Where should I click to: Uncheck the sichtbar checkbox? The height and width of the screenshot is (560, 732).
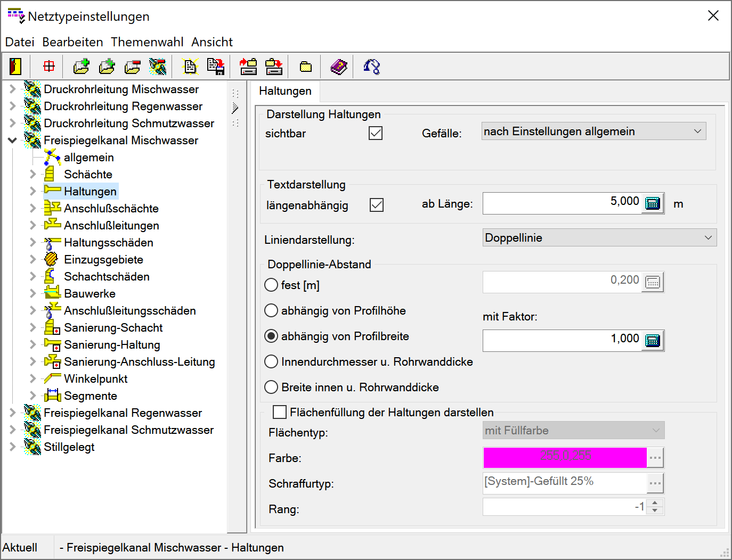click(376, 133)
